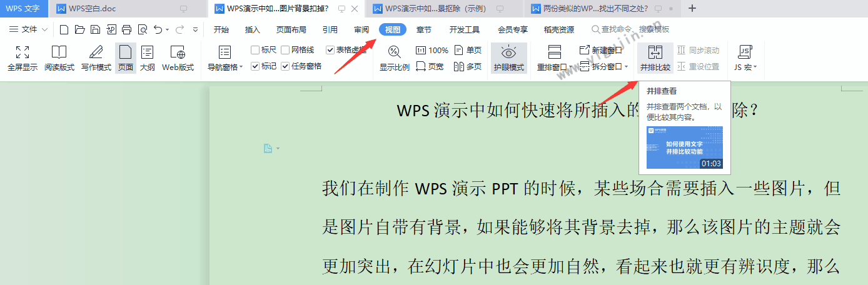Select the 视图 ribbon tab

pos(393,29)
